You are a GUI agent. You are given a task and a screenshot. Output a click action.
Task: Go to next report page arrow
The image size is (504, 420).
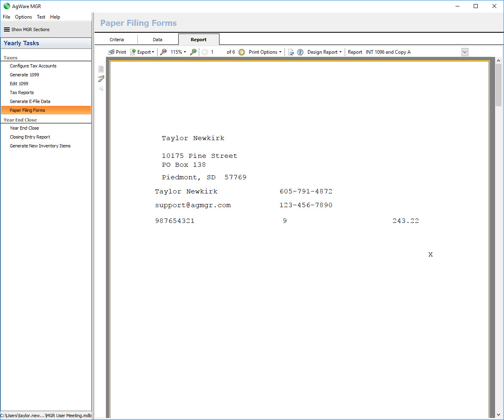(242, 52)
